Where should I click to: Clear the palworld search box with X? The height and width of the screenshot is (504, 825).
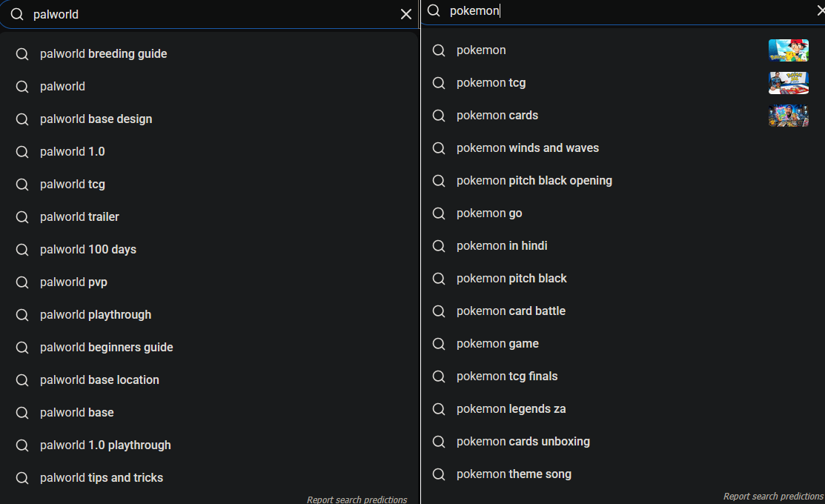point(405,14)
